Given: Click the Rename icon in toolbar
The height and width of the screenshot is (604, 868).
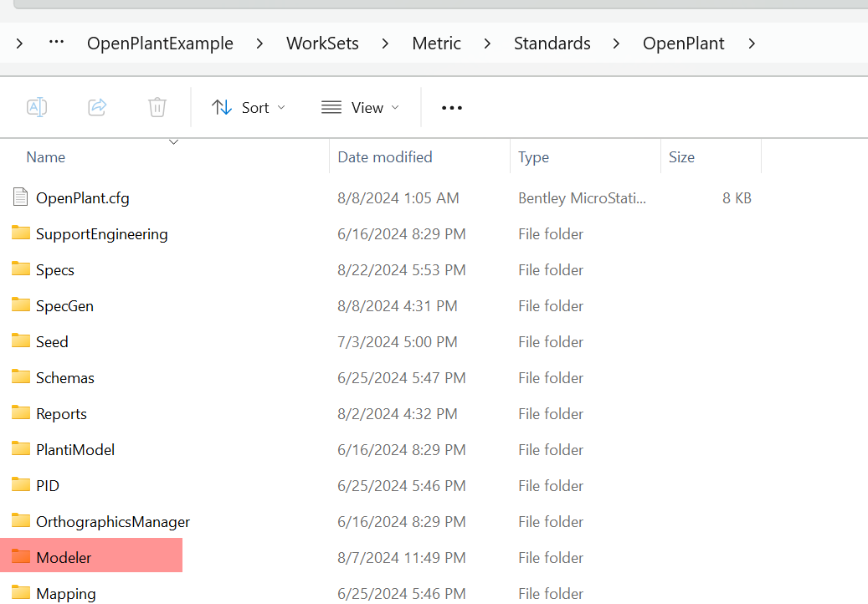Looking at the screenshot, I should tap(37, 107).
